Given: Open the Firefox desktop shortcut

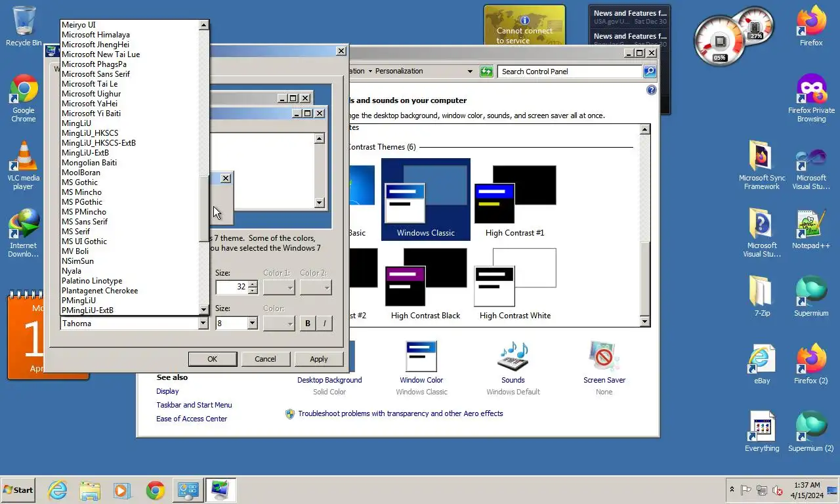Looking at the screenshot, I should click(811, 26).
